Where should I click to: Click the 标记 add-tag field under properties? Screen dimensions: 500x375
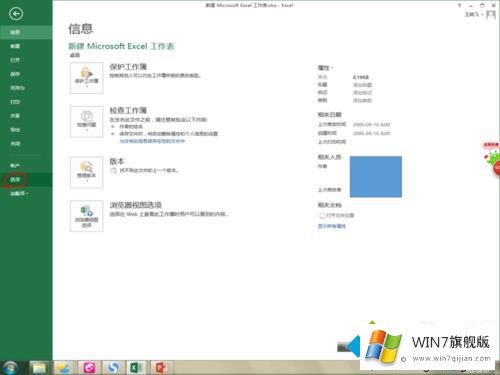coord(362,93)
